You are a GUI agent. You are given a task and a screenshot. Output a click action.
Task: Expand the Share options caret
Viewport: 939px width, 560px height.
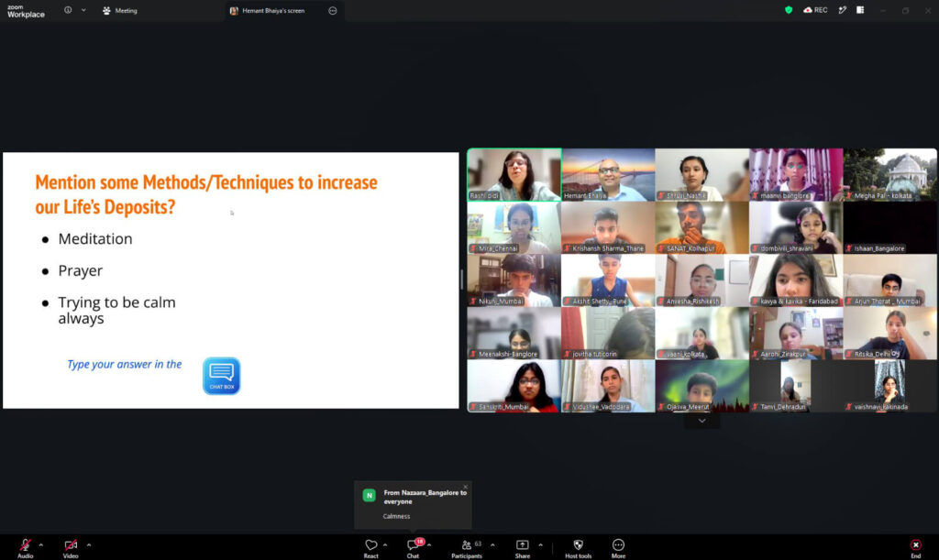540,545
